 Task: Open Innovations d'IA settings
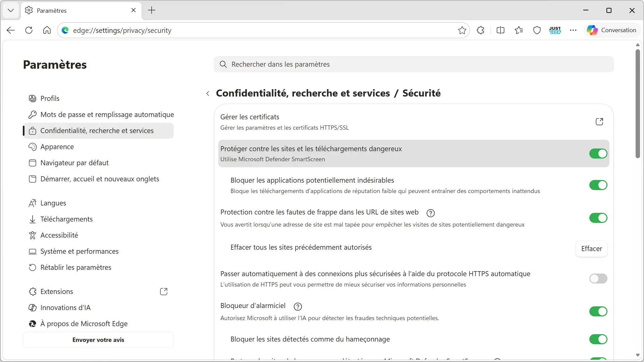tap(98, 308)
